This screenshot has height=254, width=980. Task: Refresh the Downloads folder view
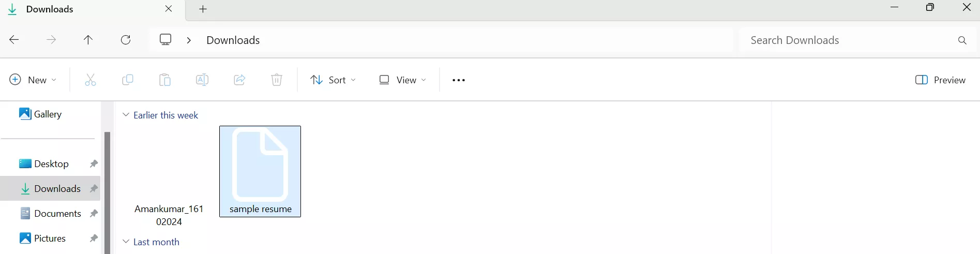(126, 40)
